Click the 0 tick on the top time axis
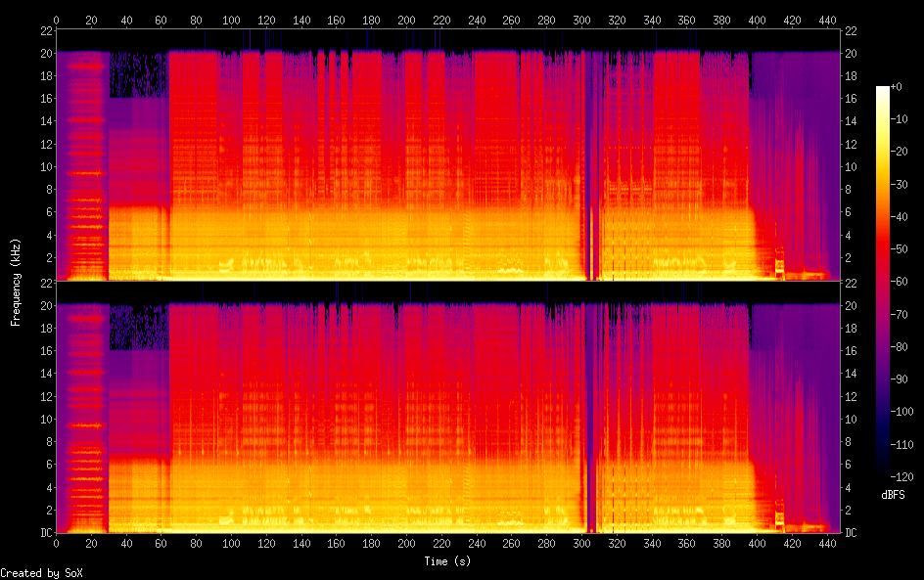Image resolution: width=924 pixels, height=580 pixels. (x=56, y=20)
